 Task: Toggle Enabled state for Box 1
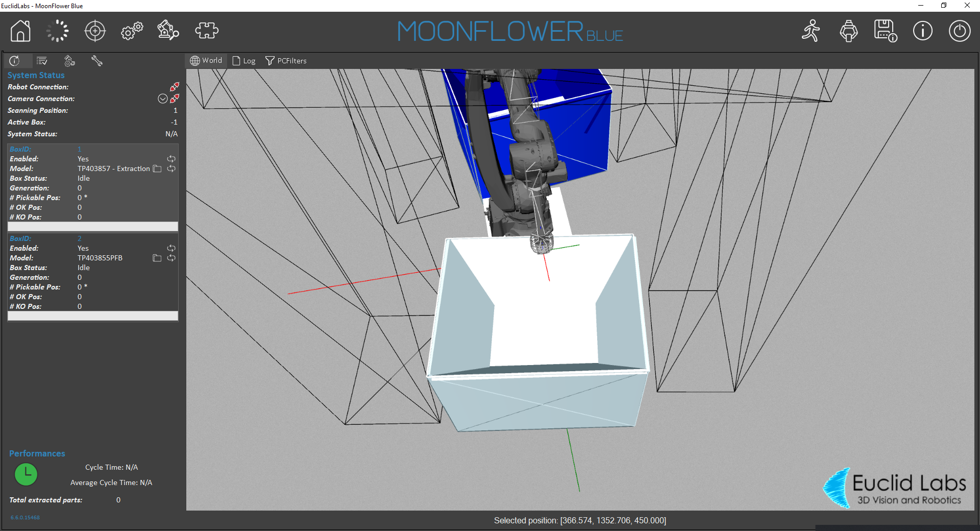171,159
